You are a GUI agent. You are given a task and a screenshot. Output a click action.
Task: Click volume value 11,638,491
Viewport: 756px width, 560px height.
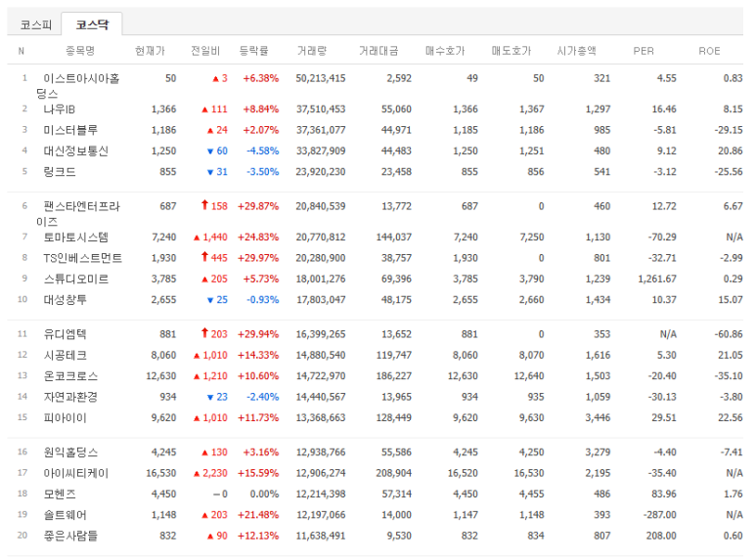click(x=321, y=536)
